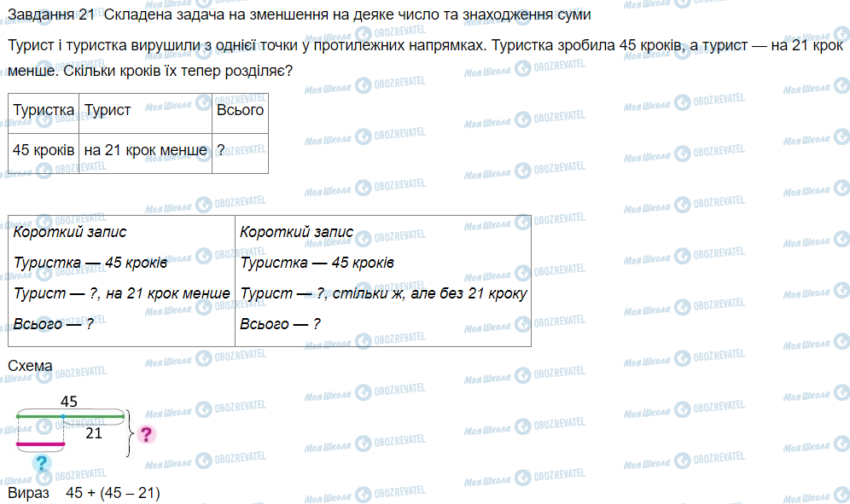Select the line 'Турист — ?, на 21 крок менше'
The height and width of the screenshot is (504, 850).
[x=122, y=293]
